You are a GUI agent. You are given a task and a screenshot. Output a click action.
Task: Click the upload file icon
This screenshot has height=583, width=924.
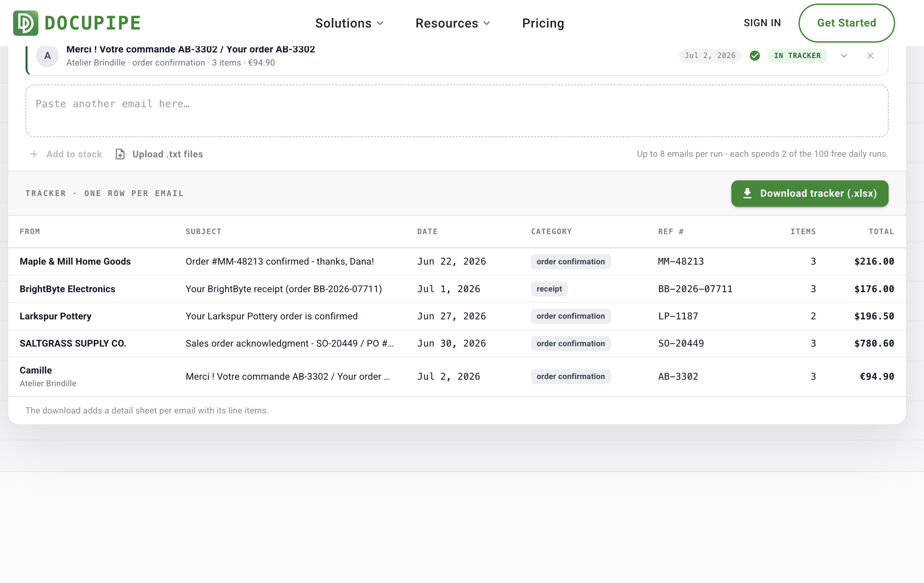(120, 154)
